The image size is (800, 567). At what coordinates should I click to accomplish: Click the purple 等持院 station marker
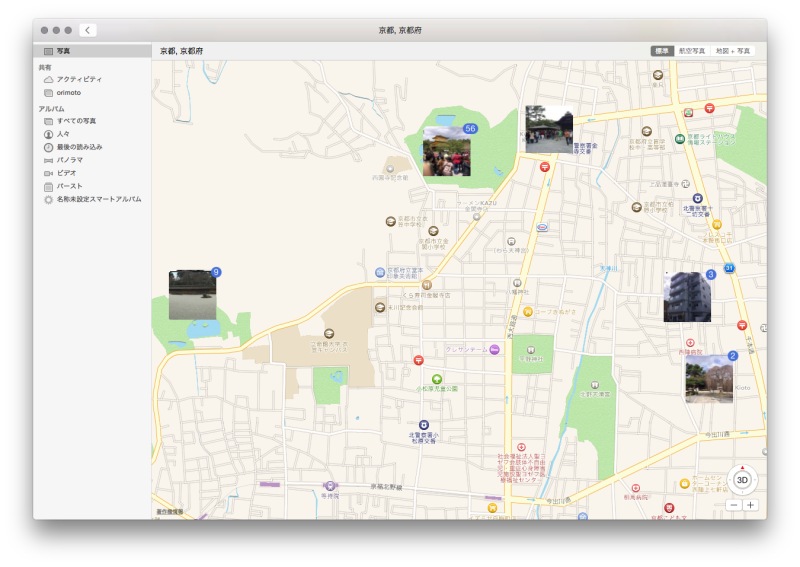[330, 486]
